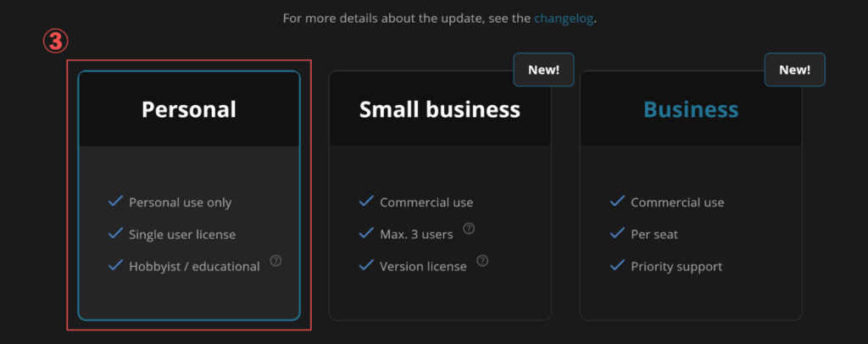Open the changelog link
868x344 pixels.
(563, 18)
